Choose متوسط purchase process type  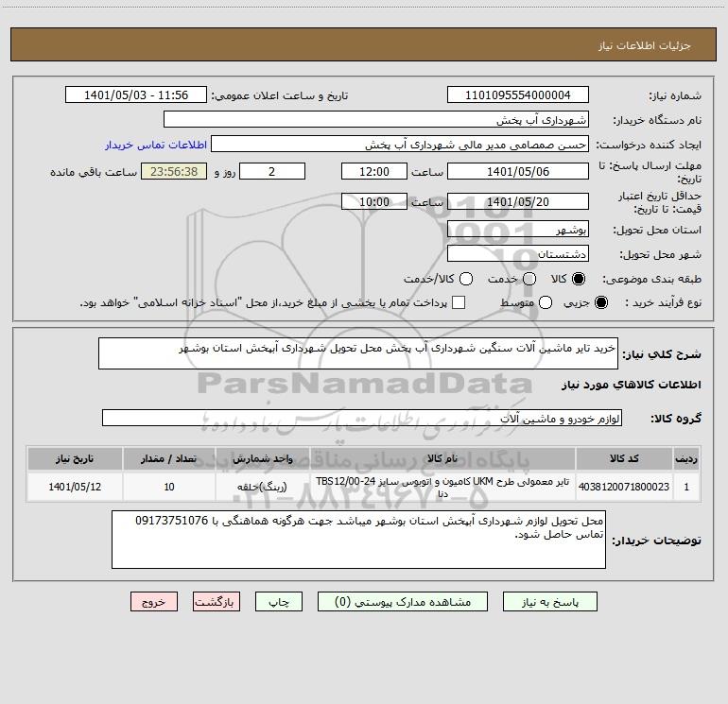click(546, 302)
